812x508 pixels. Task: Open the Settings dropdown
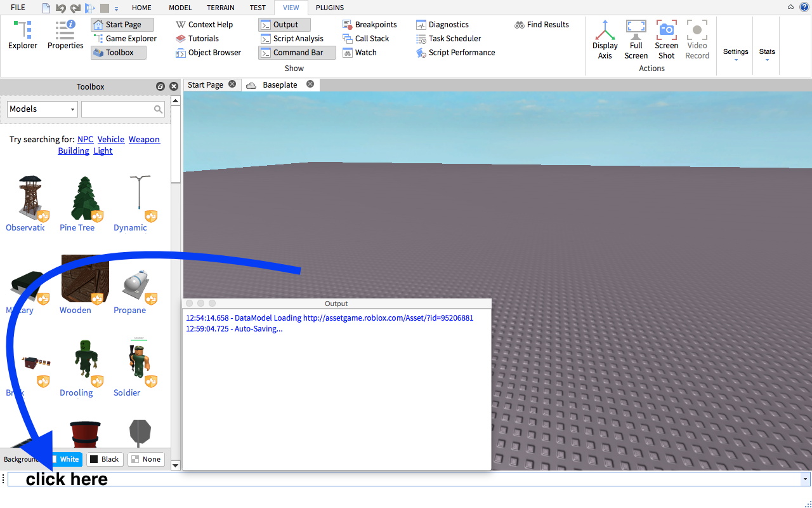click(x=736, y=55)
